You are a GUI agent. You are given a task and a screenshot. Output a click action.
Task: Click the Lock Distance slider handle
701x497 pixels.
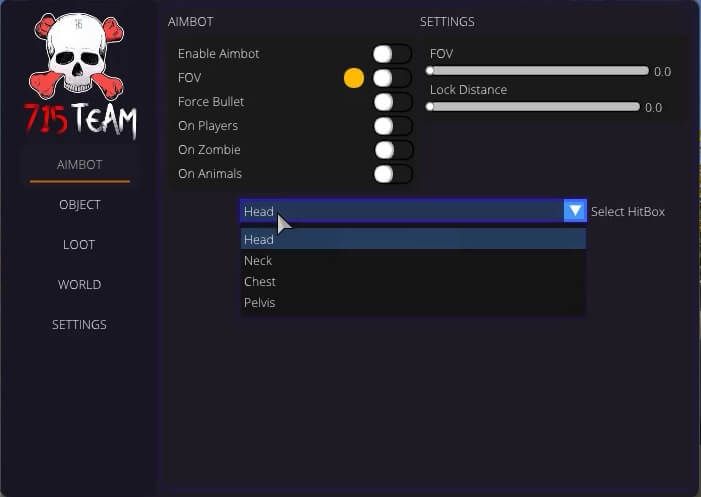tap(430, 107)
